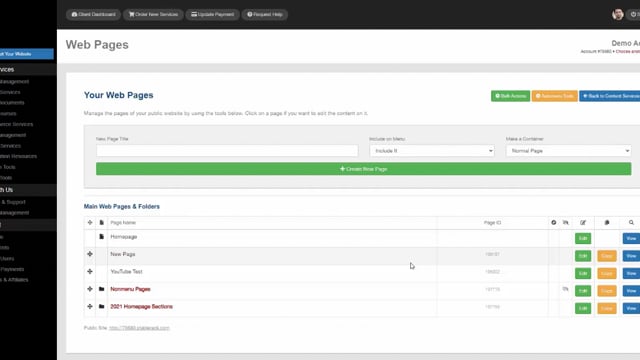Click the orange Submenu Tools button
This screenshot has height=360, width=640.
pyautogui.click(x=554, y=96)
